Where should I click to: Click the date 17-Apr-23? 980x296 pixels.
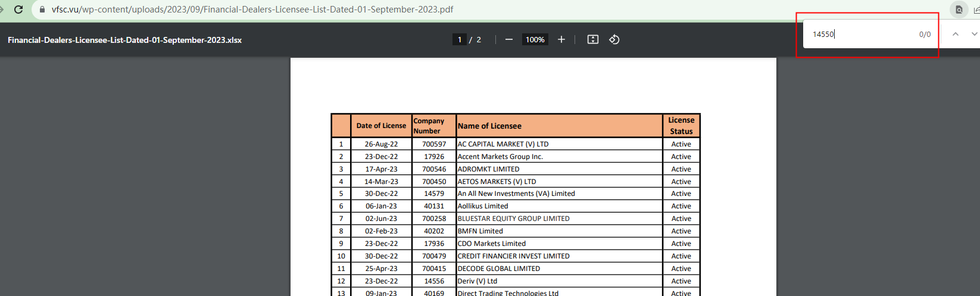tap(381, 169)
